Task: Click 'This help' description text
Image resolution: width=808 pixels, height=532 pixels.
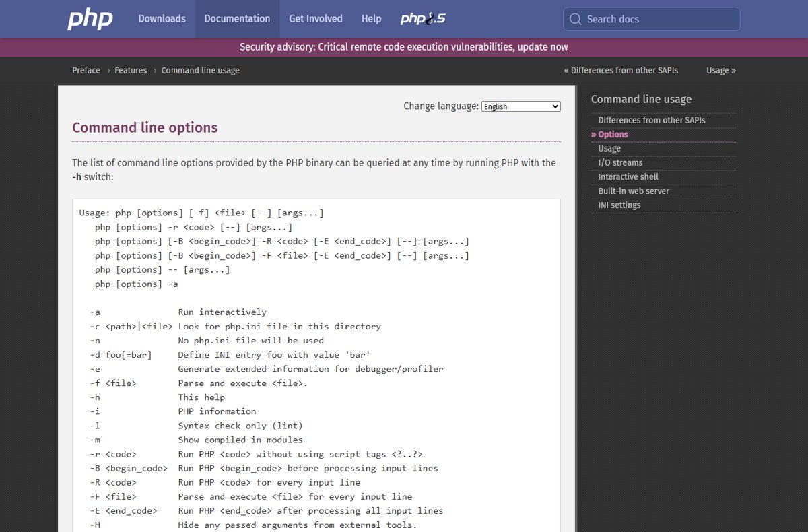Action: pos(201,397)
